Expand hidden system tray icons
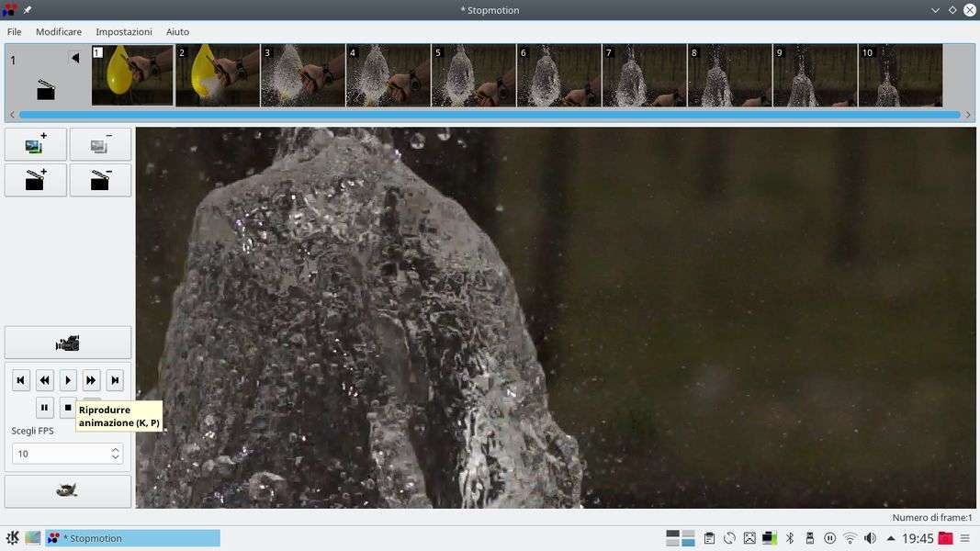980x551 pixels. pos(891,538)
